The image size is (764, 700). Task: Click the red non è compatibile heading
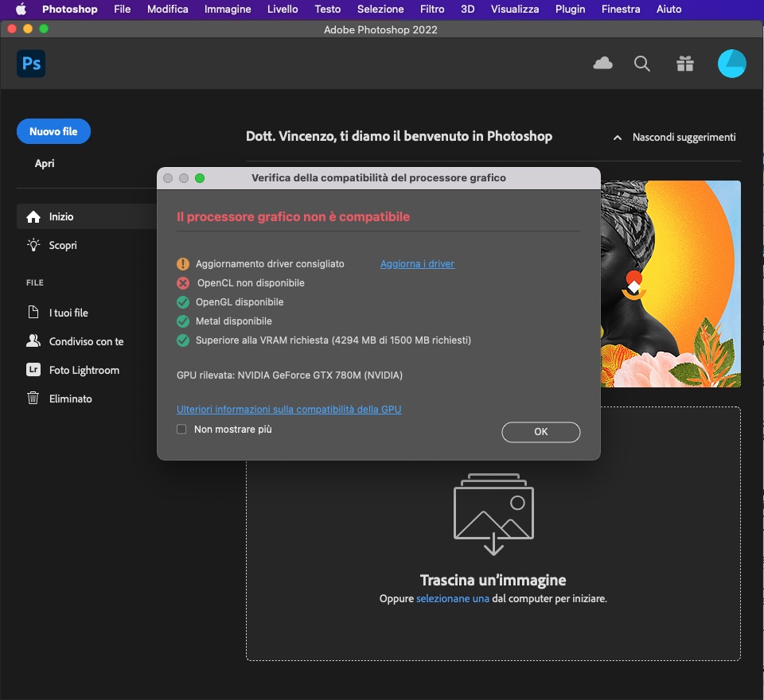coord(294,217)
